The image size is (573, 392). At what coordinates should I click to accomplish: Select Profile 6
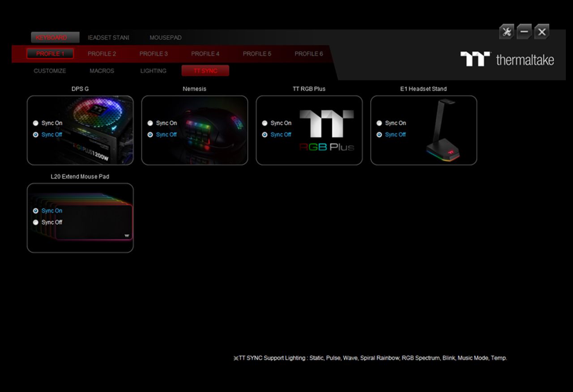(309, 54)
